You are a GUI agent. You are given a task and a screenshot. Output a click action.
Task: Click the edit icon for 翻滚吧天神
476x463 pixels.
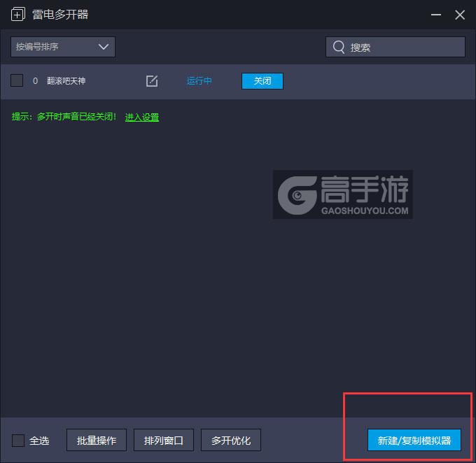[x=152, y=81]
